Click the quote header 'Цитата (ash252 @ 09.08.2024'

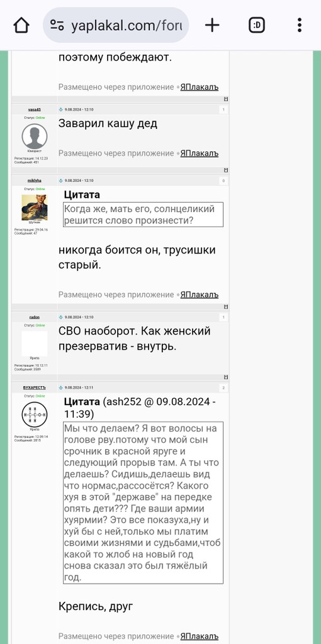140,407
